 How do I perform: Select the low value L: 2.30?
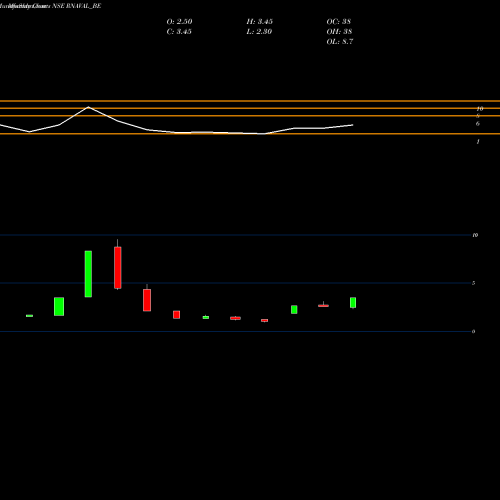(x=259, y=31)
